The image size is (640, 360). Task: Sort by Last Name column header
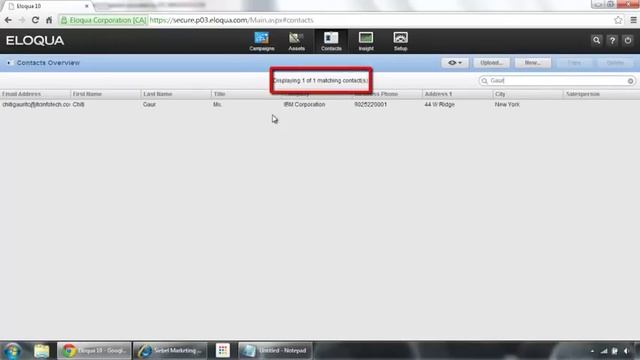point(176,94)
